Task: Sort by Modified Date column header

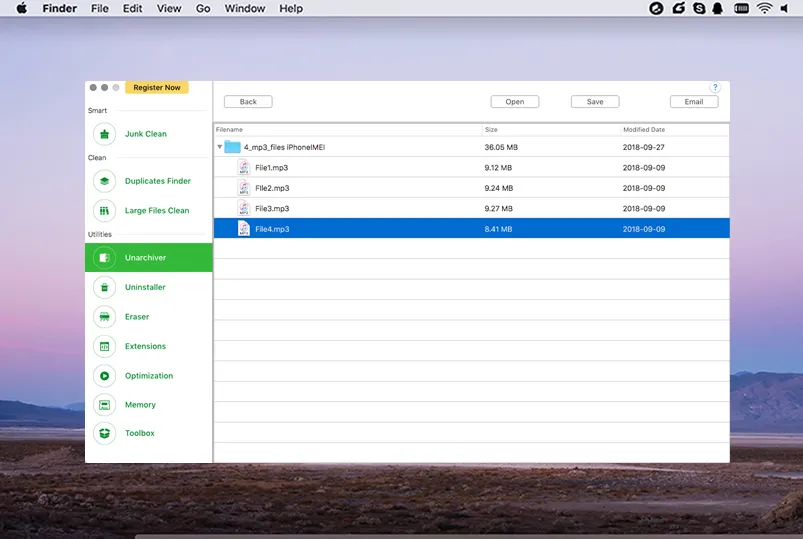Action: [x=644, y=130]
